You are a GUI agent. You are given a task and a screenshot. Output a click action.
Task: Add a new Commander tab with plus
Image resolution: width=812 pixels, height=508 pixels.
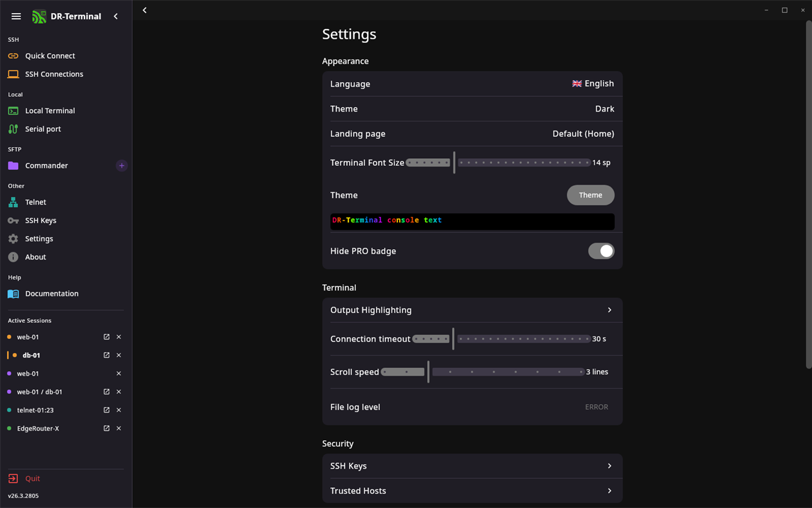[121, 166]
